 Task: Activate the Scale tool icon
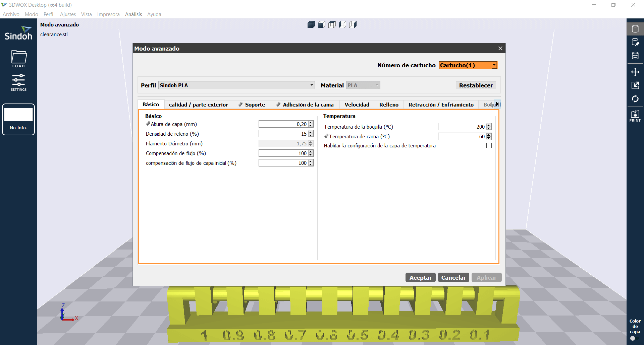(635, 85)
